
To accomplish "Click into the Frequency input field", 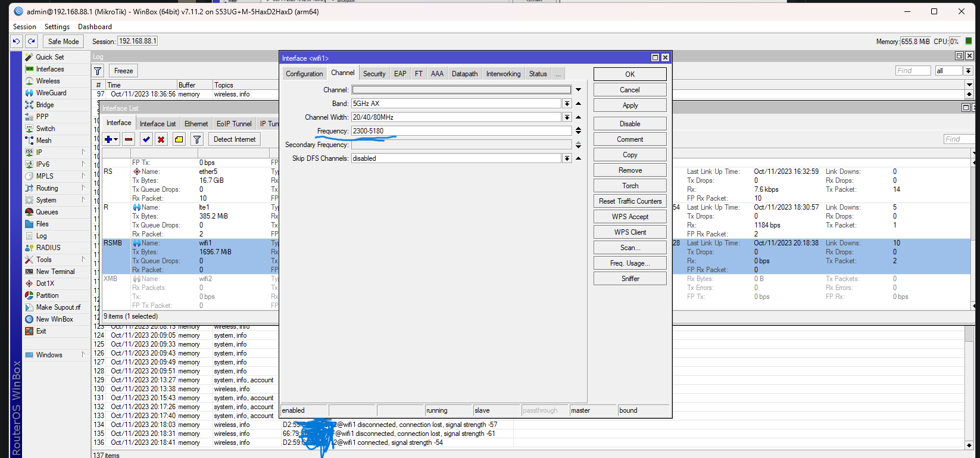I will 461,131.
